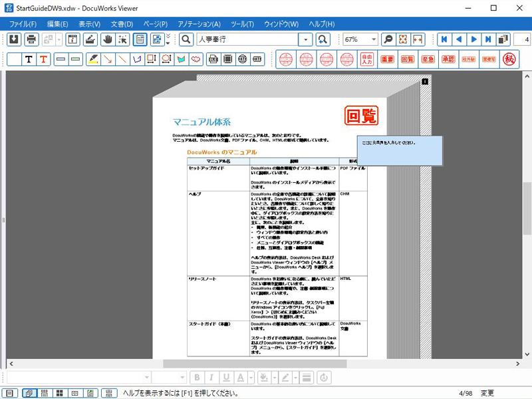The height and width of the screenshot is (399, 532).
Task: Select the arrow line annotation tool
Action: click(x=108, y=59)
